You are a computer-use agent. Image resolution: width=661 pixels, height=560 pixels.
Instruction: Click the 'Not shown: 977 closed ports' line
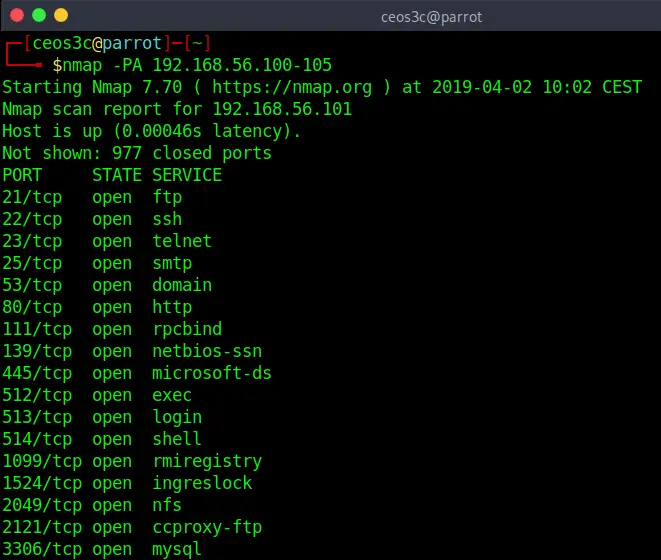click(137, 153)
